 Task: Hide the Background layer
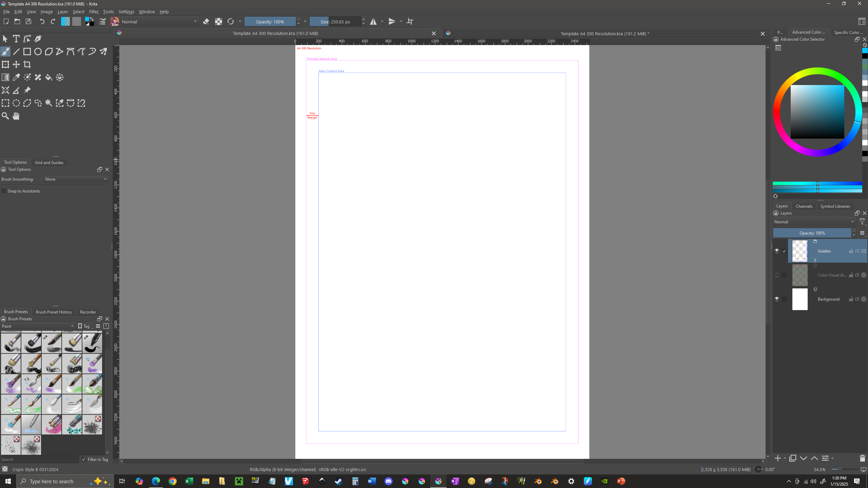pyautogui.click(x=777, y=299)
